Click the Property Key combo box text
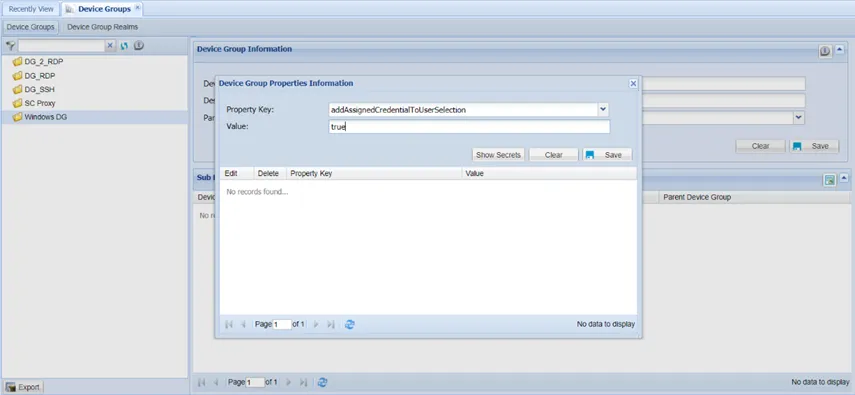Screen dimensions: 855x395 click(463, 109)
